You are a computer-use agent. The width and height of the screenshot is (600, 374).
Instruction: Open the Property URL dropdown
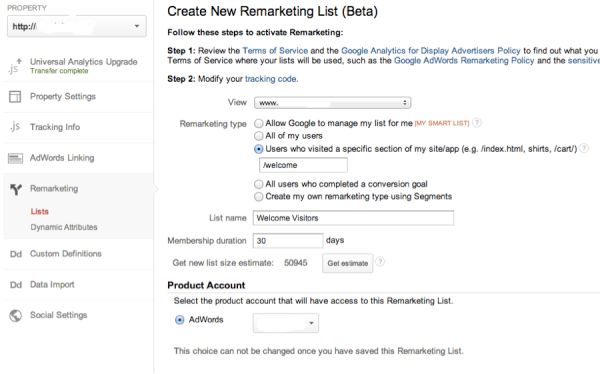click(77, 26)
